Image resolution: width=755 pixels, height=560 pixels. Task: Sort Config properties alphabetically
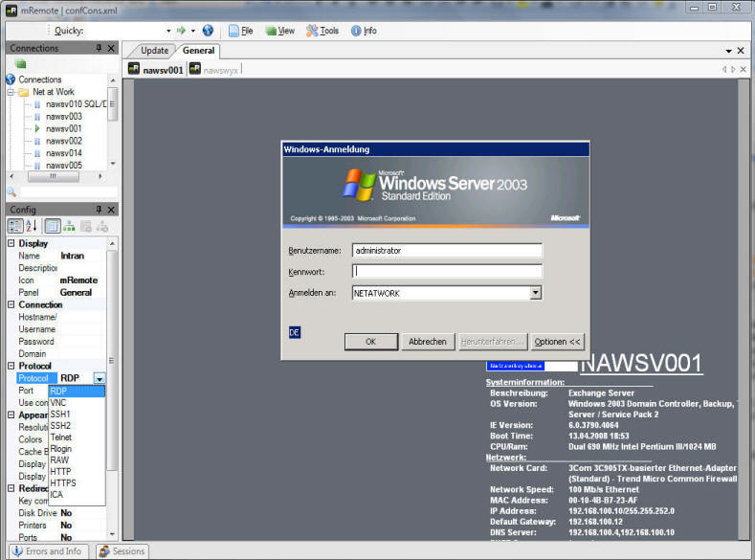coord(31,226)
